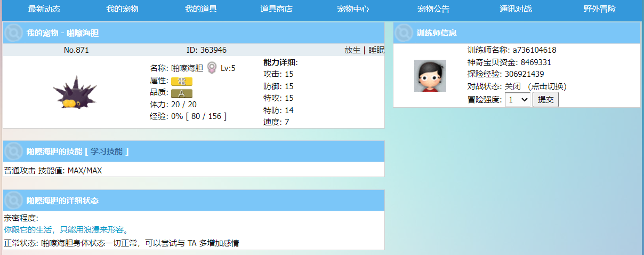
Task: Select 宠物公告 navigation item
Action: pyautogui.click(x=433, y=9)
